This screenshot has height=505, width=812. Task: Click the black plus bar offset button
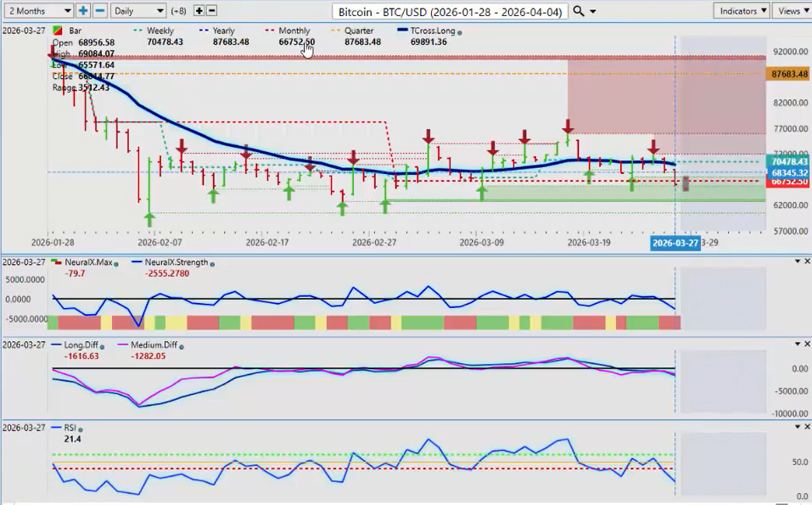[199, 11]
